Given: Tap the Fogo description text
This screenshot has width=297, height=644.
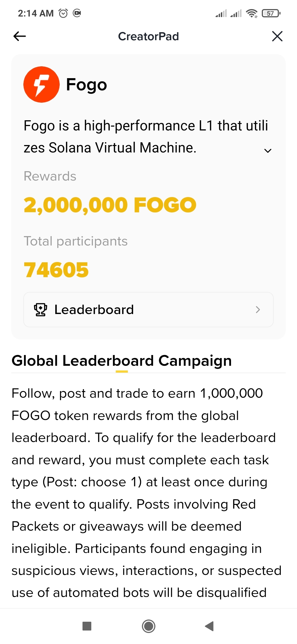Looking at the screenshot, I should (137, 137).
